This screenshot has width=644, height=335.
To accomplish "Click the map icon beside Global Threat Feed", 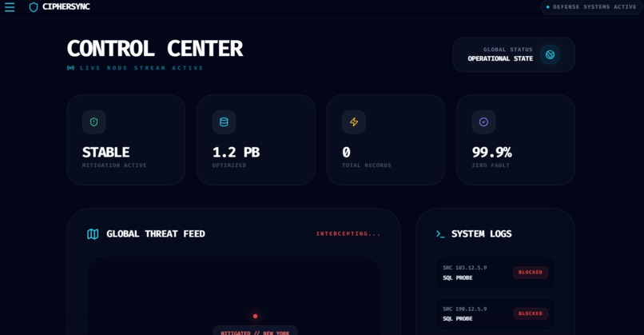I will [93, 234].
